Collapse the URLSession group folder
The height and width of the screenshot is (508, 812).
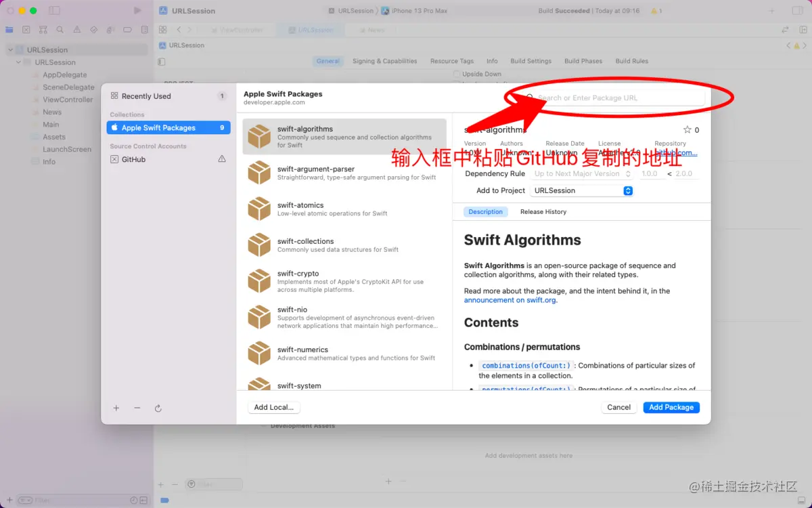(18, 62)
